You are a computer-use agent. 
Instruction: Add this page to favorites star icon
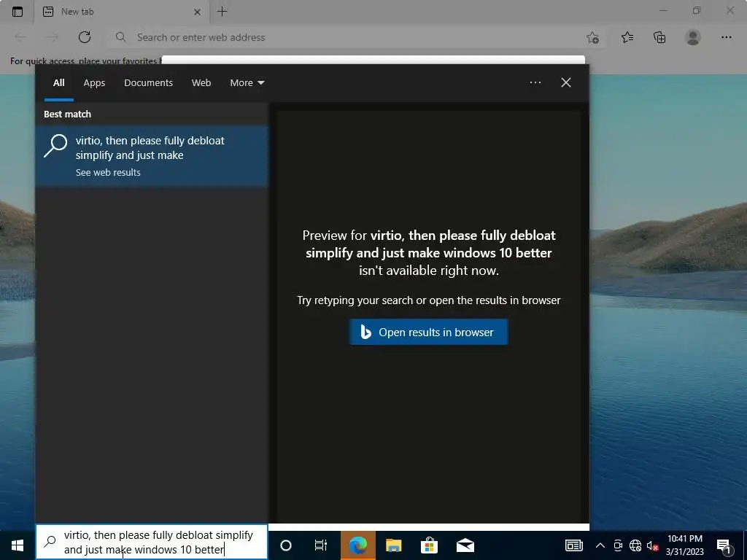pyautogui.click(x=592, y=37)
